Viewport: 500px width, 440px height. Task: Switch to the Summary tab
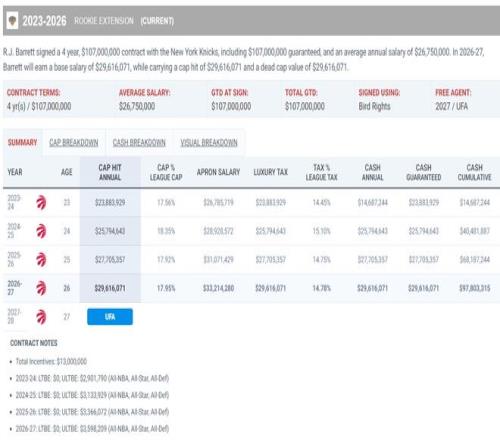[x=22, y=143]
